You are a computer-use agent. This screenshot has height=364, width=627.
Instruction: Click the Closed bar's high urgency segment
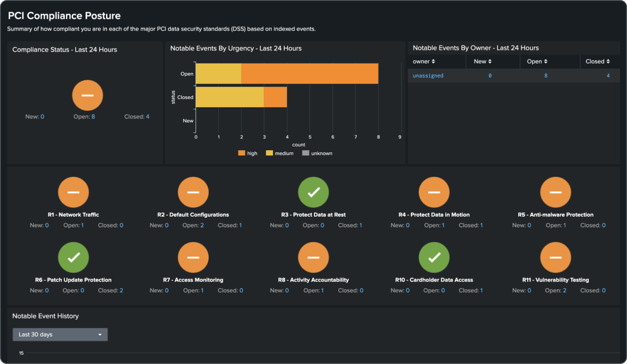tap(275, 97)
